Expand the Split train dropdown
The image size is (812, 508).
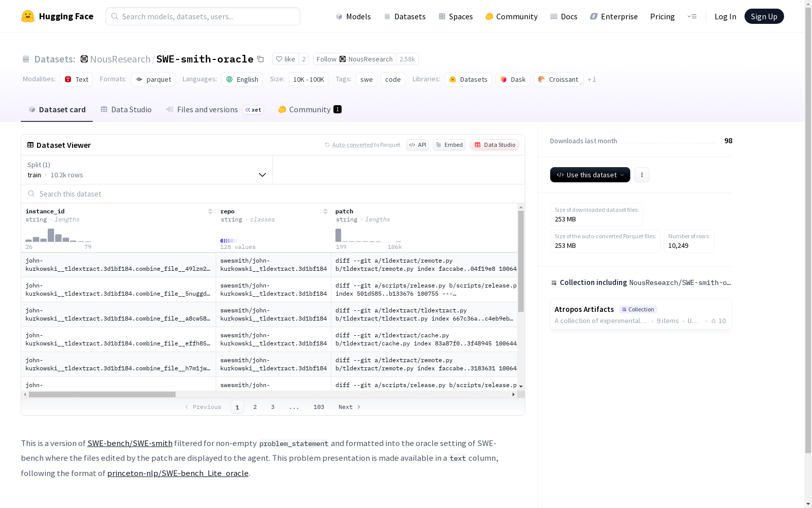coord(147,170)
